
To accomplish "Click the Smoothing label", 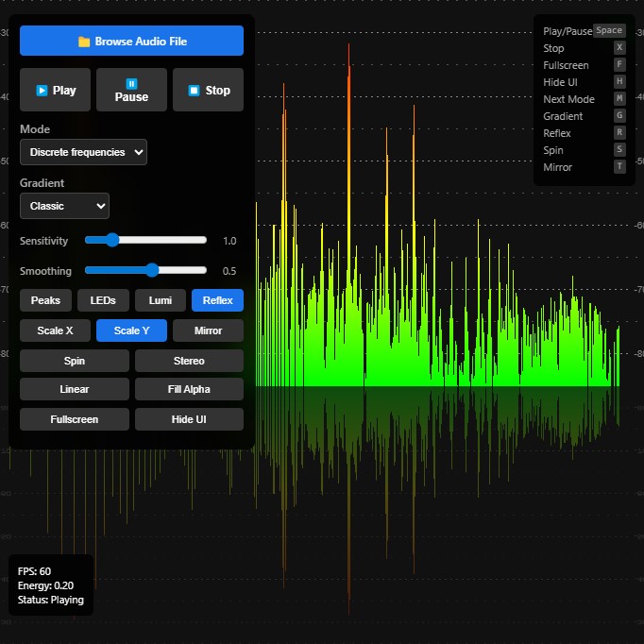I will [x=45, y=271].
